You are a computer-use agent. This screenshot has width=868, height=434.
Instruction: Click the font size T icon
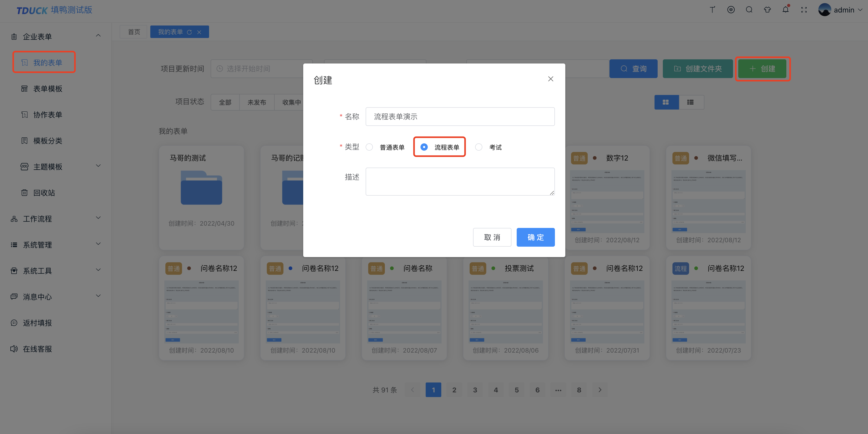click(712, 9)
